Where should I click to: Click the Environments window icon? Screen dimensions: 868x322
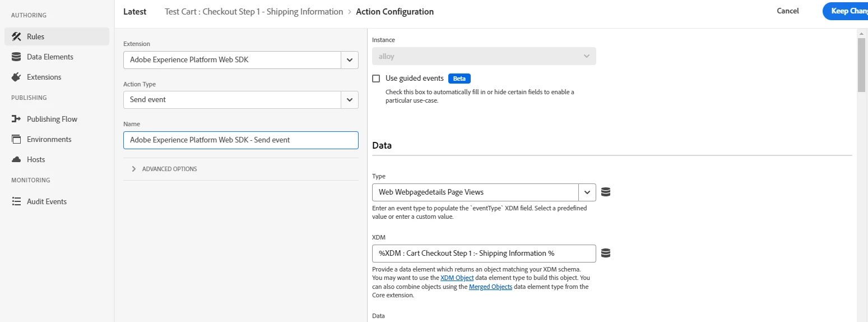[x=16, y=139]
